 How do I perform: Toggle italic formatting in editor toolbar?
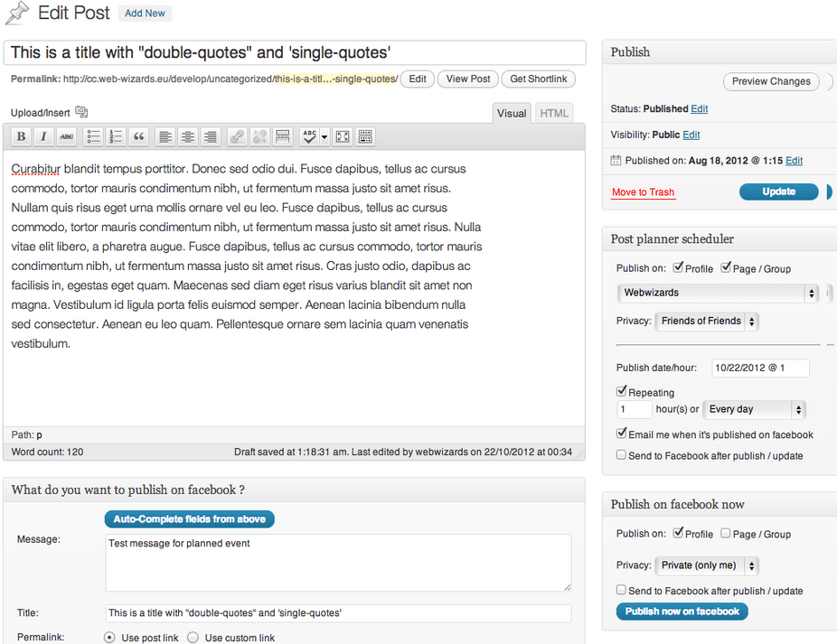click(43, 136)
